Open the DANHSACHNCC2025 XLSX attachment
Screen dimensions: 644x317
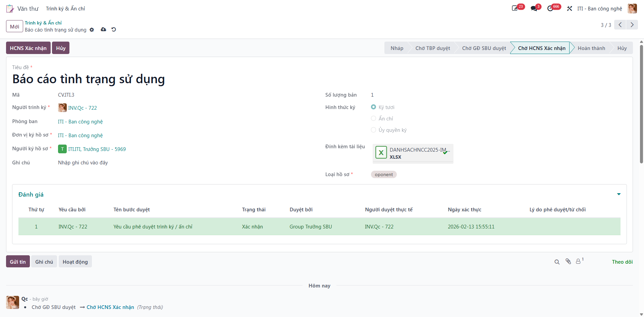click(x=413, y=153)
